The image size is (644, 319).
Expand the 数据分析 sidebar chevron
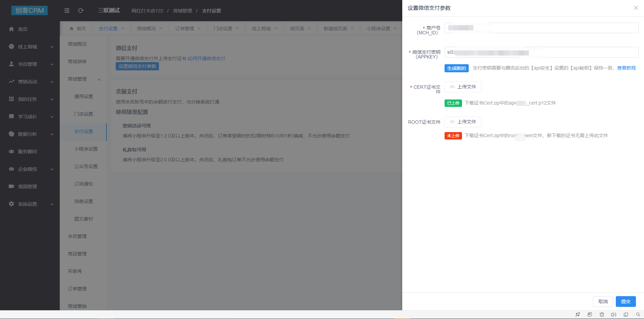coord(52,134)
